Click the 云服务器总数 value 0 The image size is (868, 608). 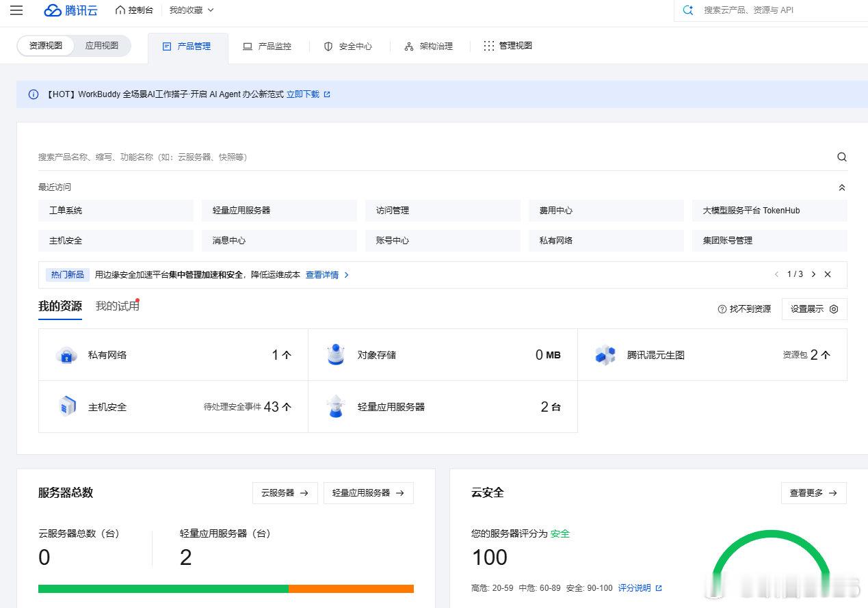coord(44,558)
